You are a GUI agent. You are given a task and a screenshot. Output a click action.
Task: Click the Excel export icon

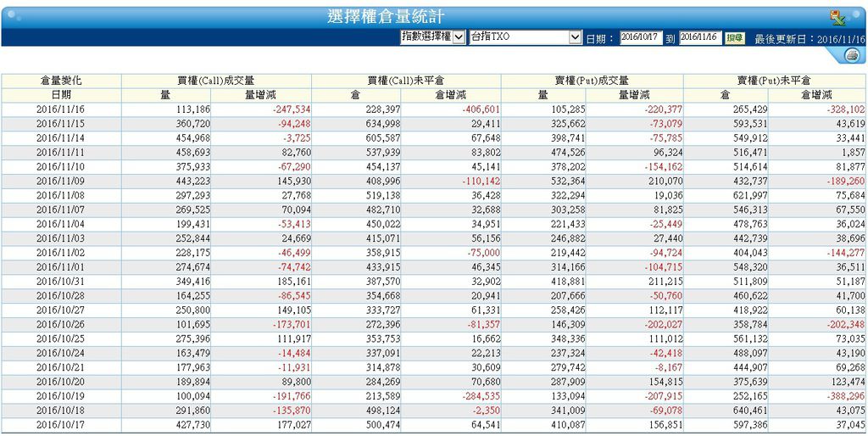pyautogui.click(x=837, y=18)
